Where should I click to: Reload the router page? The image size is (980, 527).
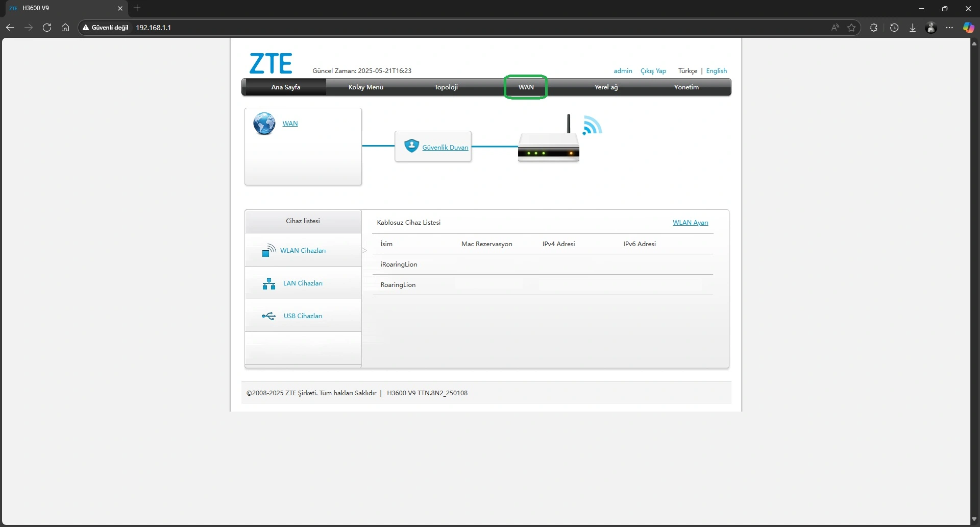pyautogui.click(x=47, y=28)
